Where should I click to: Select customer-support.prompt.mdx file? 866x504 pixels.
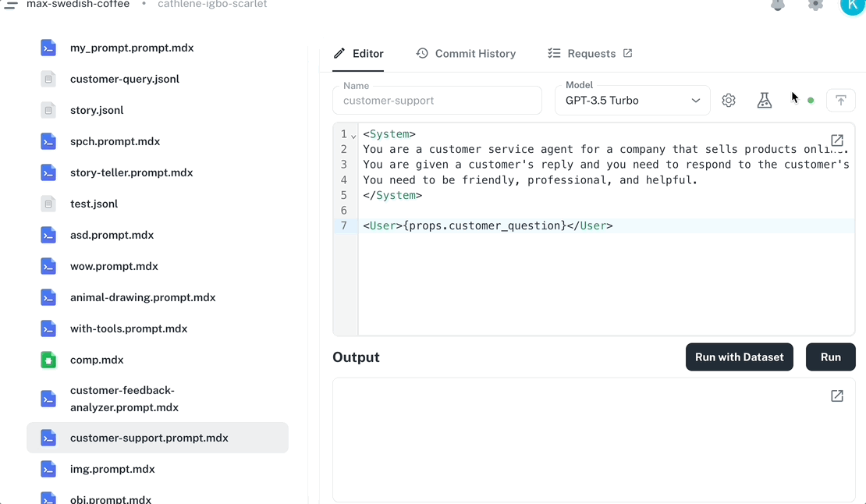point(158,438)
